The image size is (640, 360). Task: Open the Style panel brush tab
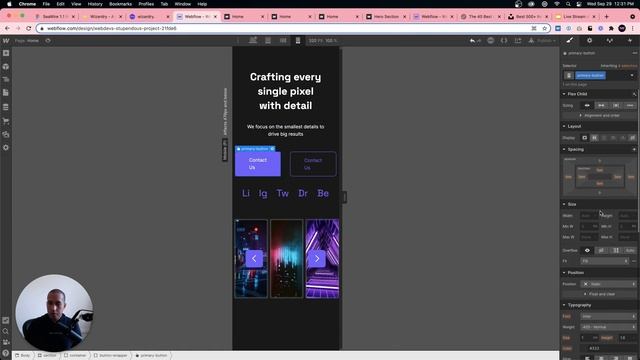pyautogui.click(x=570, y=40)
